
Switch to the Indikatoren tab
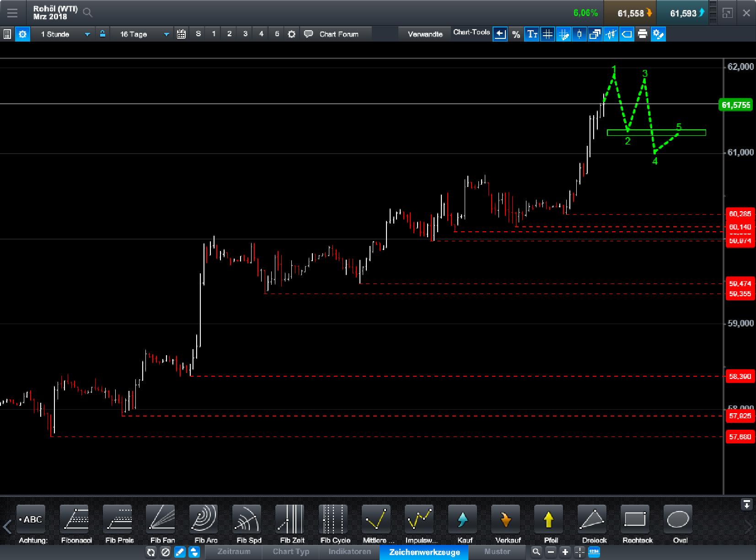pos(349,552)
